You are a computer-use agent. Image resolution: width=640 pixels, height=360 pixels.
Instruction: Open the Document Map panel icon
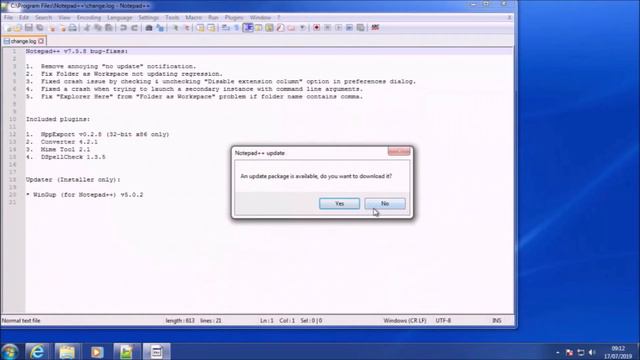pos(269,28)
